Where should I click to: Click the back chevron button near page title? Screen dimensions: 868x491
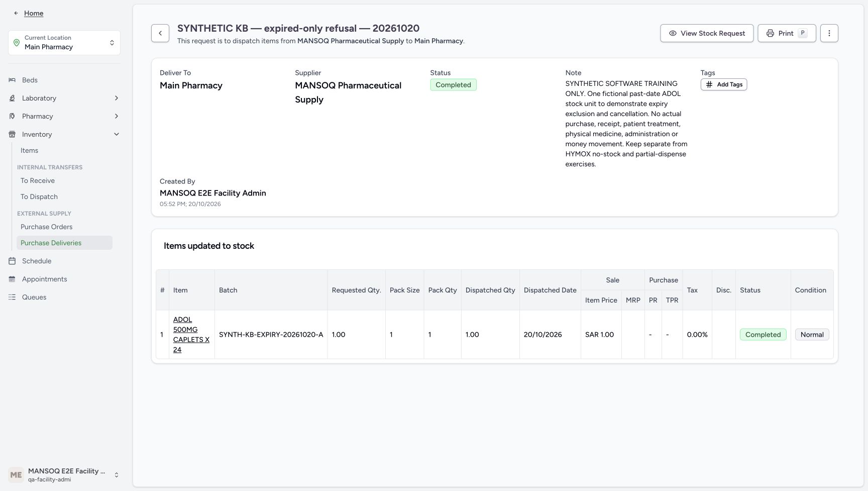pos(160,33)
